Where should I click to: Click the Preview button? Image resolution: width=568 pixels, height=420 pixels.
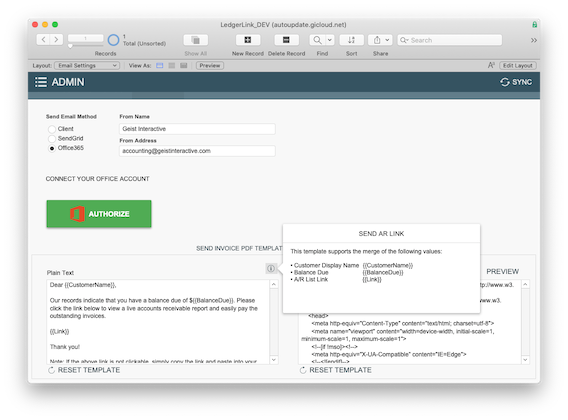pyautogui.click(x=210, y=66)
